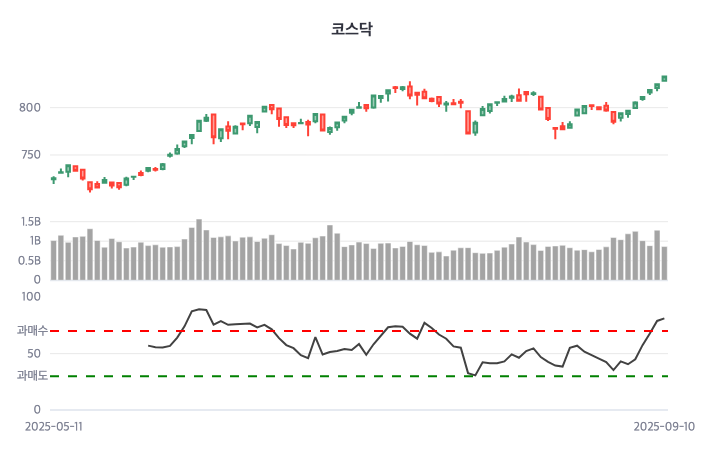Select the 1.5B volume axis label
The image size is (704, 450).
[30, 221]
